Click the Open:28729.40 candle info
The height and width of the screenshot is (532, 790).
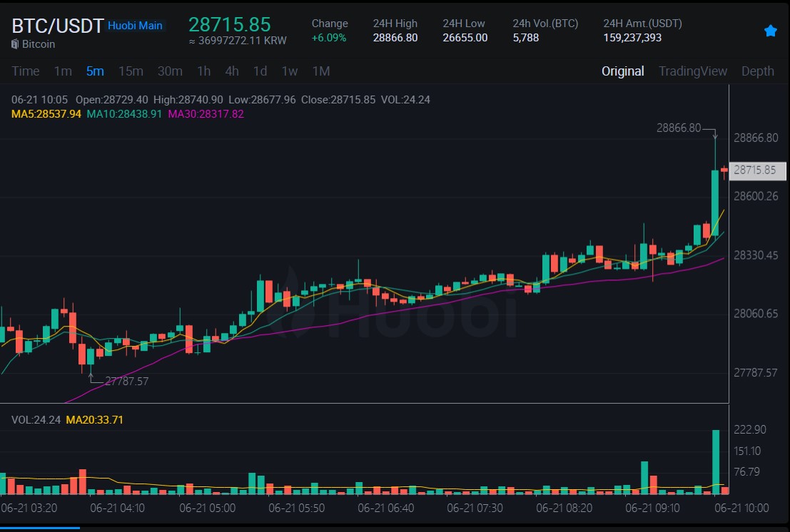coord(112,100)
